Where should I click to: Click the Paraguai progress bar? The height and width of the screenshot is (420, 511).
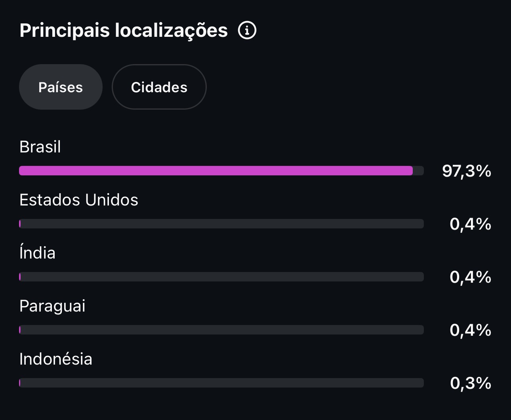pos(221,330)
